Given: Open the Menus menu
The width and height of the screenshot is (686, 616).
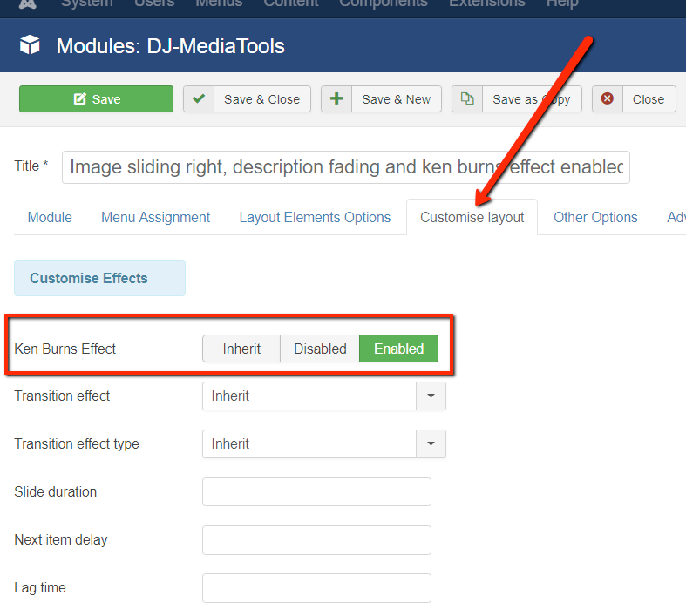Looking at the screenshot, I should click(x=219, y=4).
